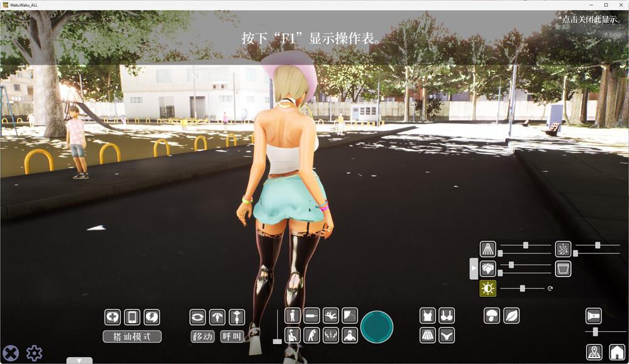629x364 pixels.
Task: Click the lightning speech bubble icon
Action: click(152, 317)
